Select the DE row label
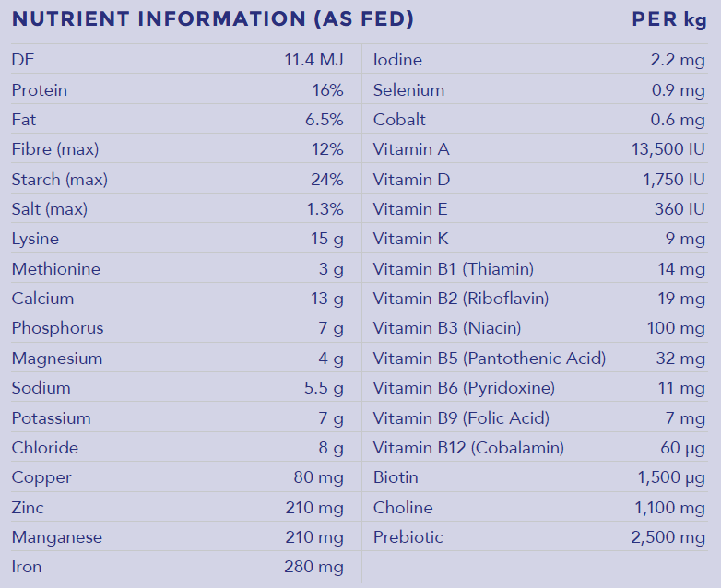The height and width of the screenshot is (588, 721). pyautogui.click(x=23, y=60)
